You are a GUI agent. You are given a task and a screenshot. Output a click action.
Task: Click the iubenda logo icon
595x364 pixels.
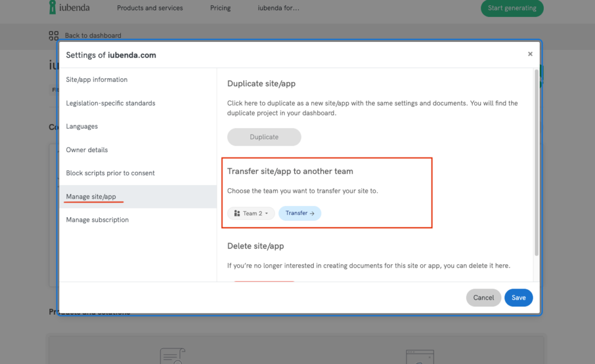pos(53,8)
